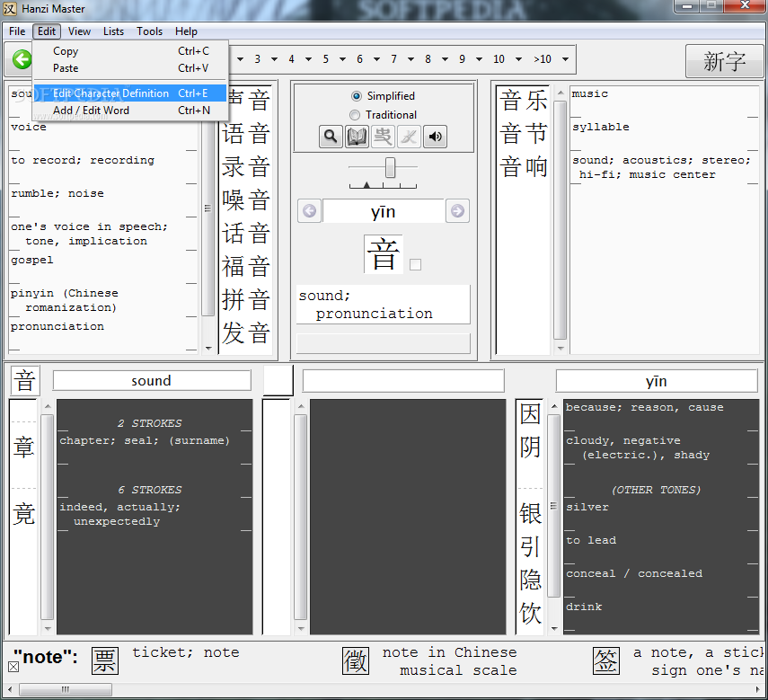Click the 签 character box in note bar

[606, 660]
